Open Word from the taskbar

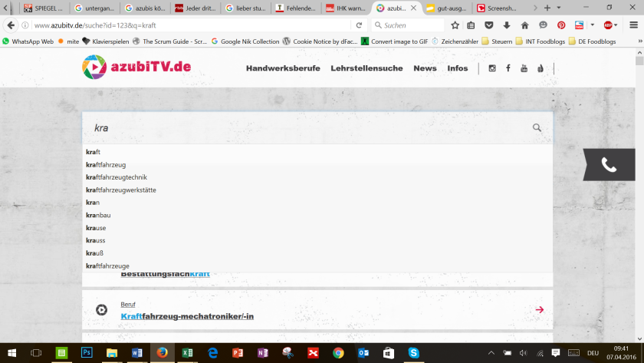[136, 353]
